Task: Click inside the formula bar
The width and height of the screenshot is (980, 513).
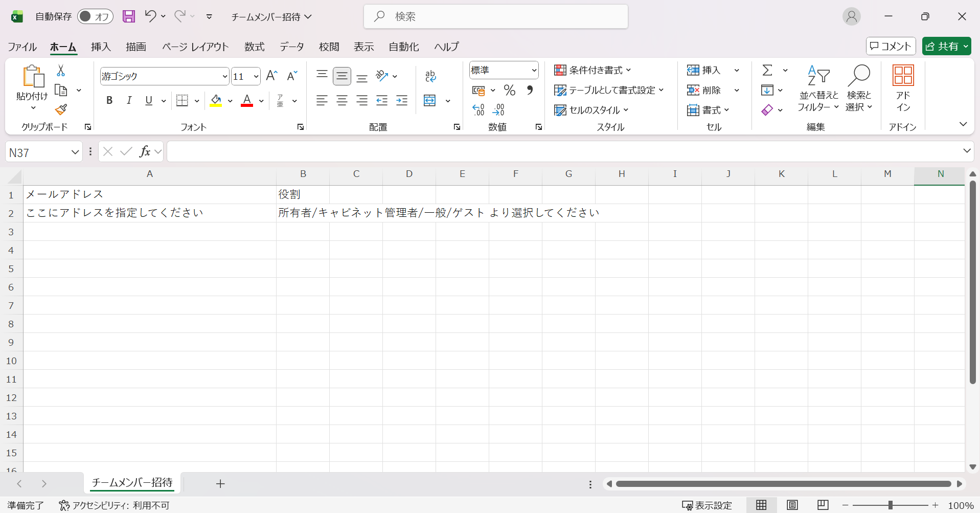Action: pos(409,151)
